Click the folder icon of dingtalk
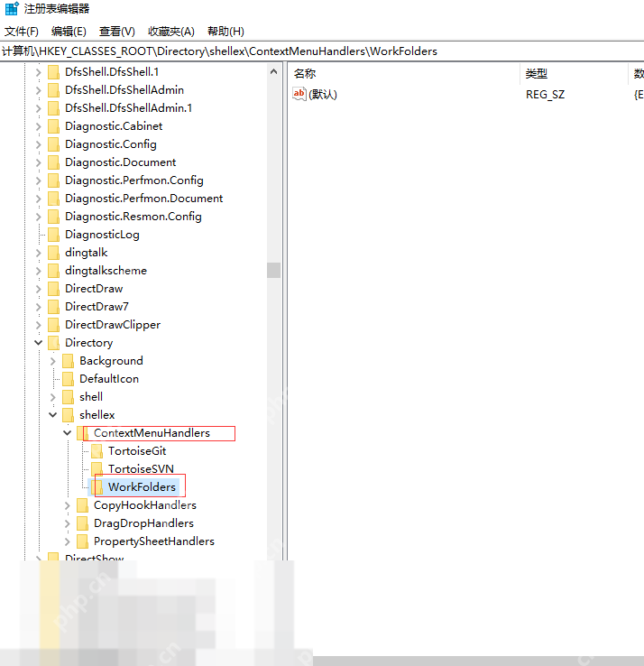644x666 pixels. pos(54,253)
